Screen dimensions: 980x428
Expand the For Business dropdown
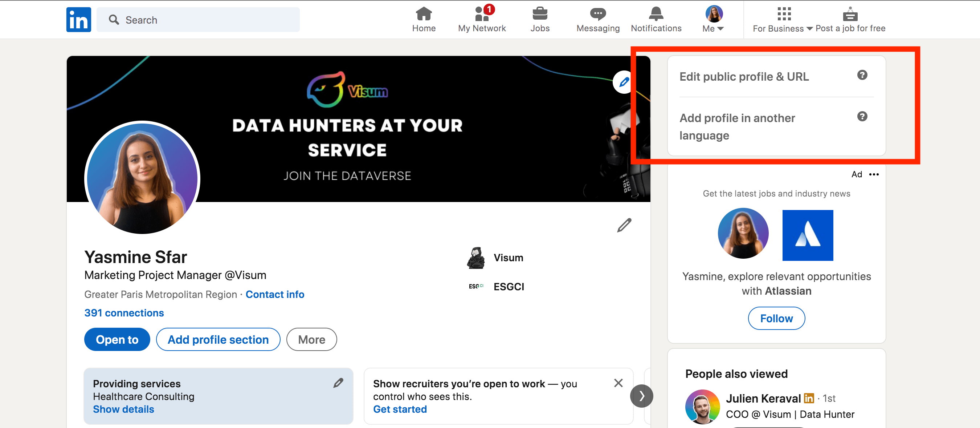click(x=783, y=19)
